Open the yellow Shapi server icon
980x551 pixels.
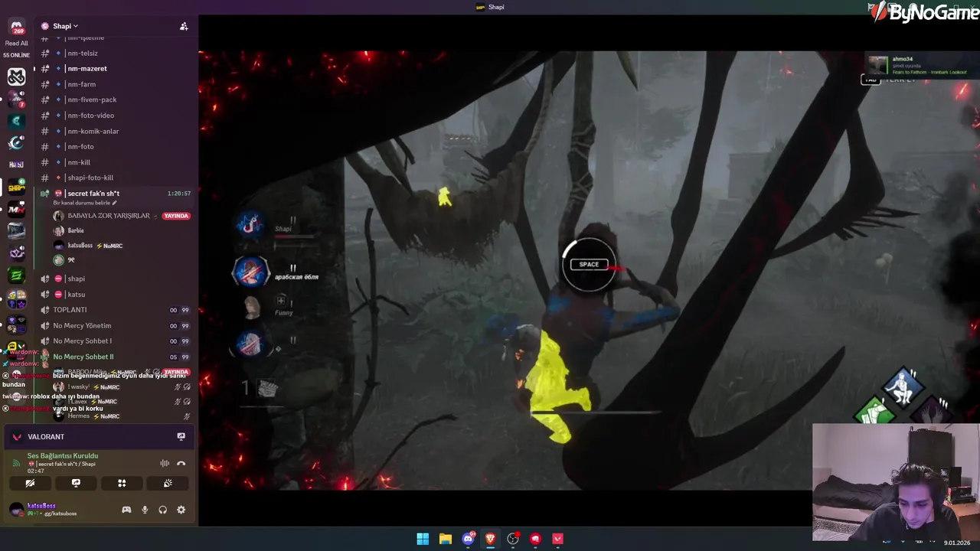[x=16, y=187]
